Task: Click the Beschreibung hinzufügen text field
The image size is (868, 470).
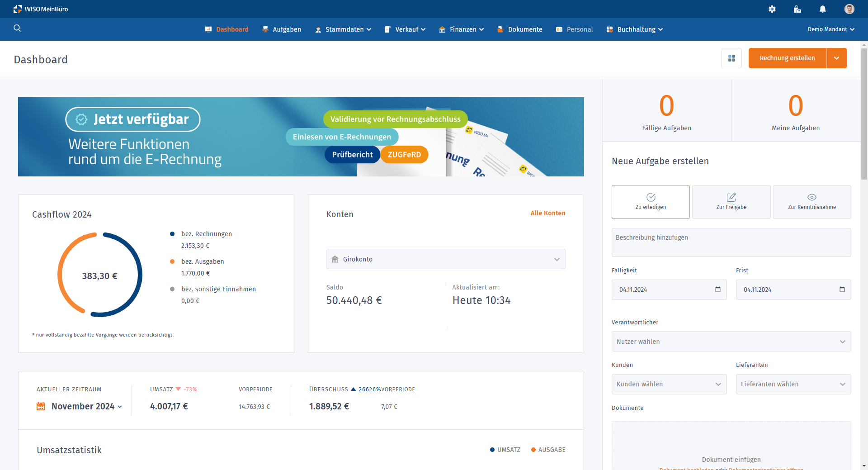Action: 731,242
